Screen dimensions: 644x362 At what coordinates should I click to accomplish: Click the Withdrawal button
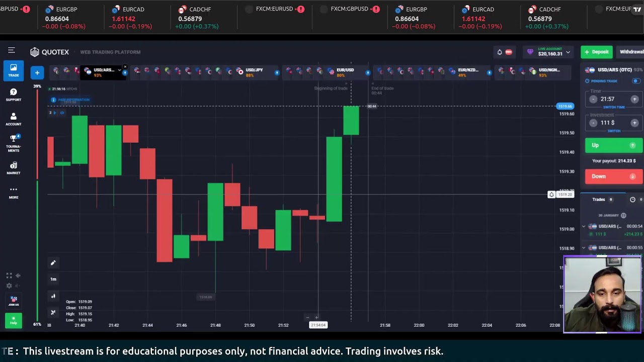tap(630, 52)
